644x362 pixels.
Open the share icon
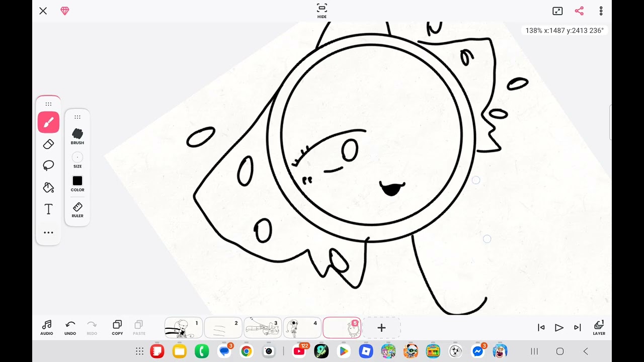(579, 11)
